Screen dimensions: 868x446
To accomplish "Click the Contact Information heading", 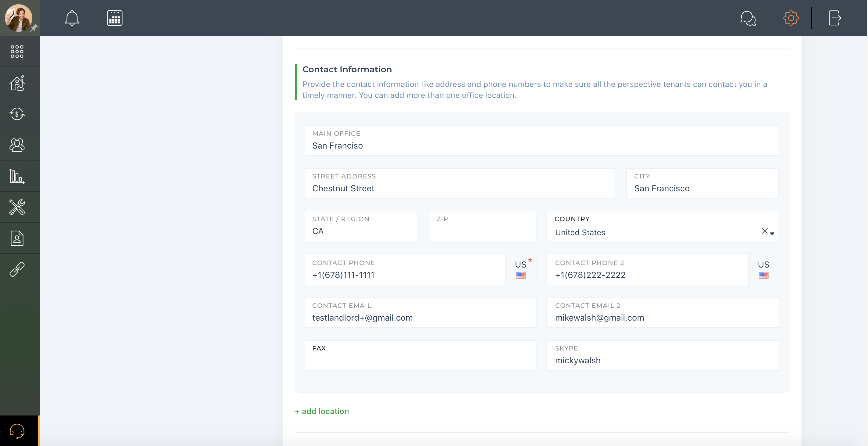I will tap(347, 69).
